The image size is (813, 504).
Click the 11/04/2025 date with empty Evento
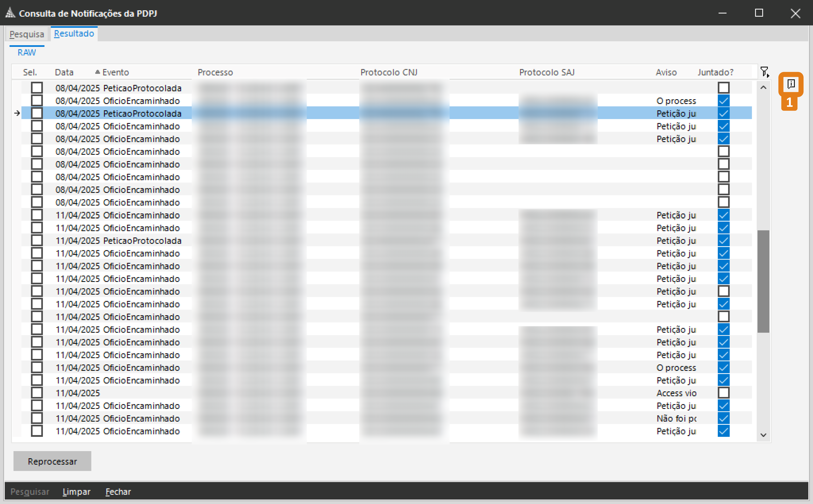point(78,393)
